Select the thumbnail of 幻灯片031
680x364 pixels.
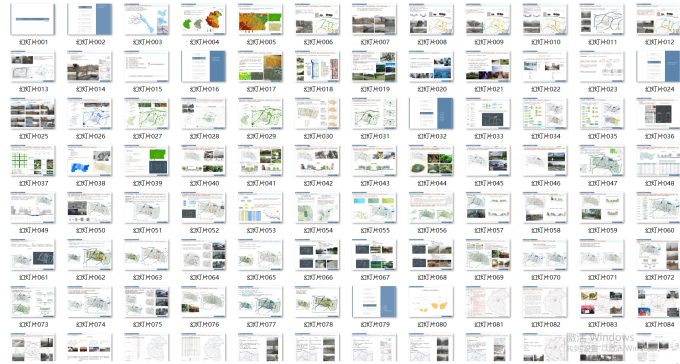point(374,113)
